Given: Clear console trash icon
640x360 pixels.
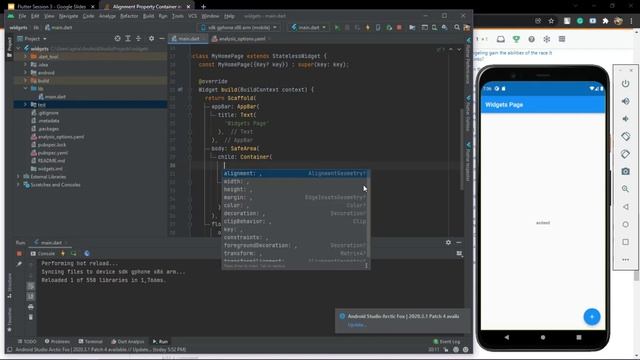Looking at the screenshot, I should point(31,317).
